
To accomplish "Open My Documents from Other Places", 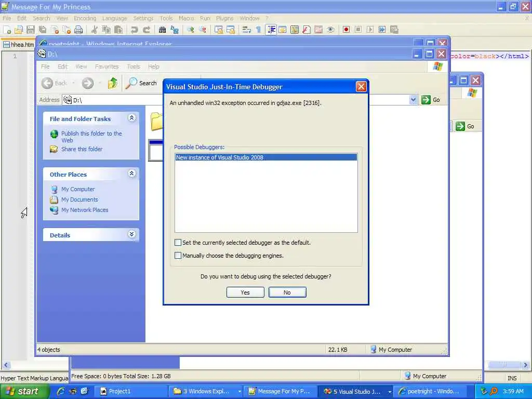I will [x=79, y=199].
